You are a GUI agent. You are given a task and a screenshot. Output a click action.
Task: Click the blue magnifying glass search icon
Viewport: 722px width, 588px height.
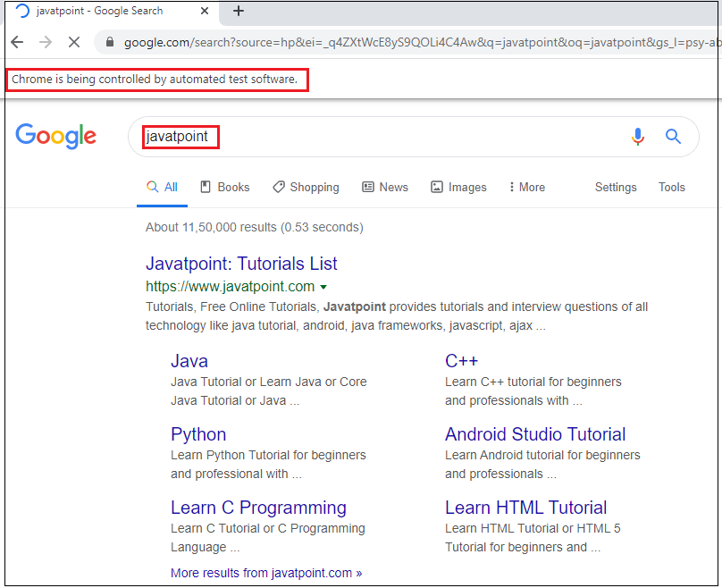coord(673,136)
